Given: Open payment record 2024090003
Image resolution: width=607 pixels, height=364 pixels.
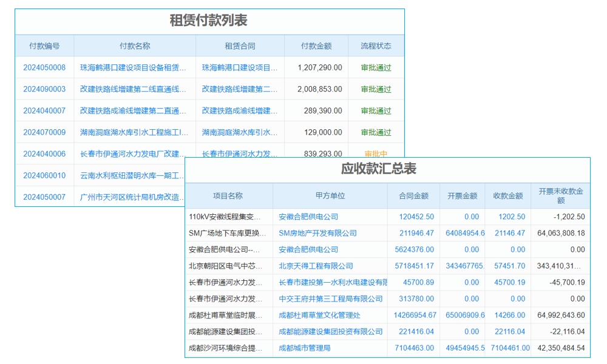Looking at the screenshot, I should [x=40, y=89].
